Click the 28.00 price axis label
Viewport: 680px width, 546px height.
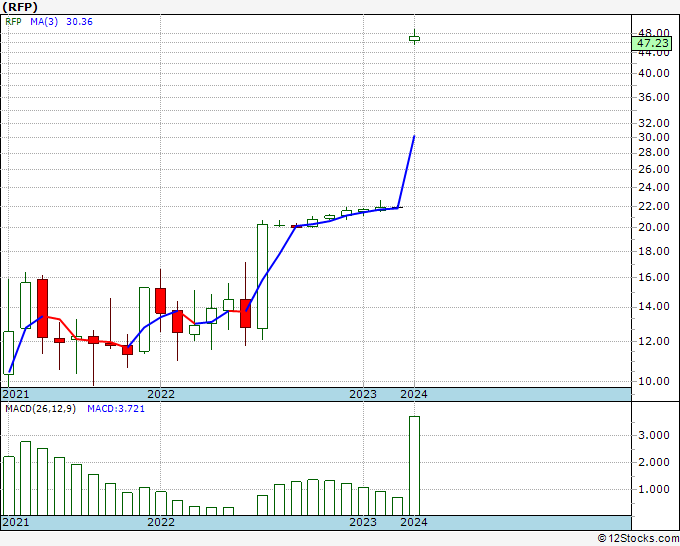coord(654,152)
